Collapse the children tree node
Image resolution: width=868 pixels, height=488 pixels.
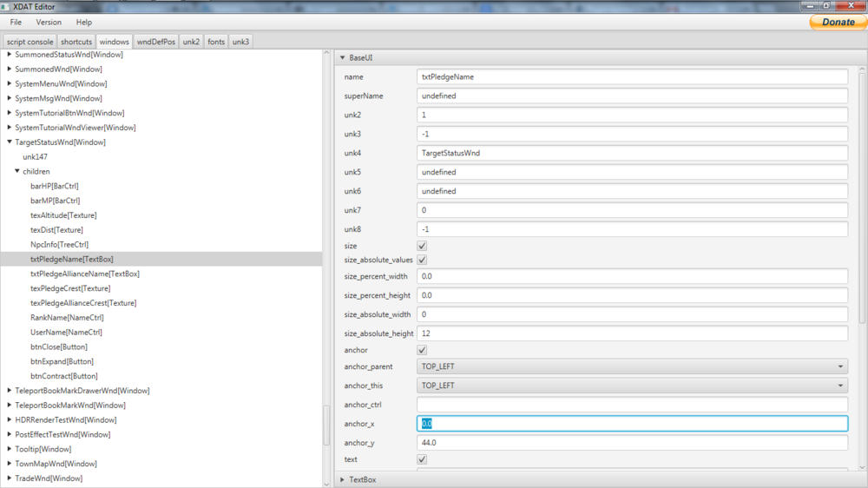tap(16, 172)
